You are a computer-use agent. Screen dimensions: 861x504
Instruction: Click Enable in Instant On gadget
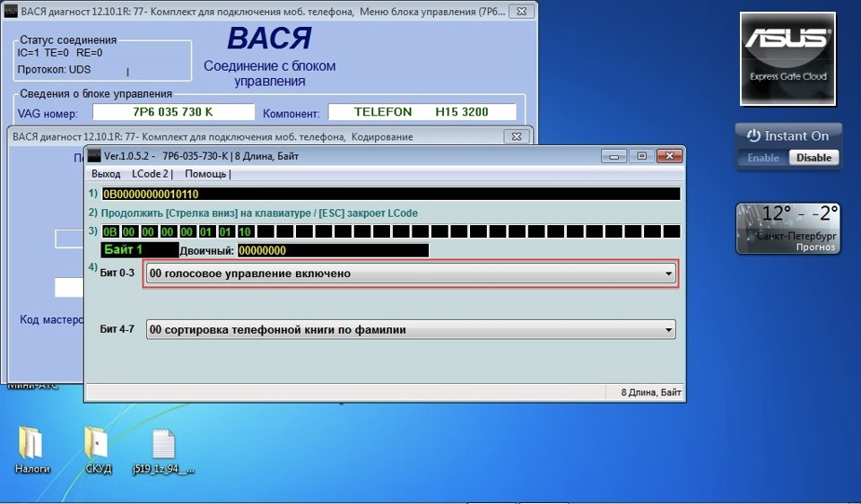(x=762, y=158)
